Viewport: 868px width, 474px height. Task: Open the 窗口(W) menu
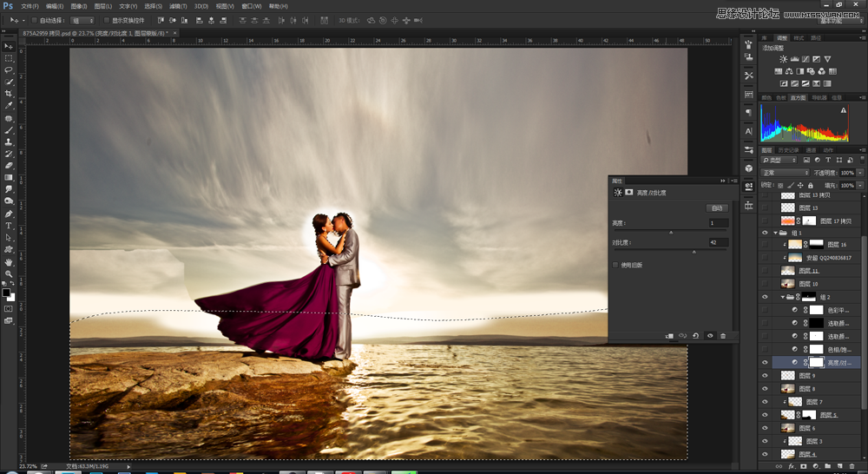(252, 6)
